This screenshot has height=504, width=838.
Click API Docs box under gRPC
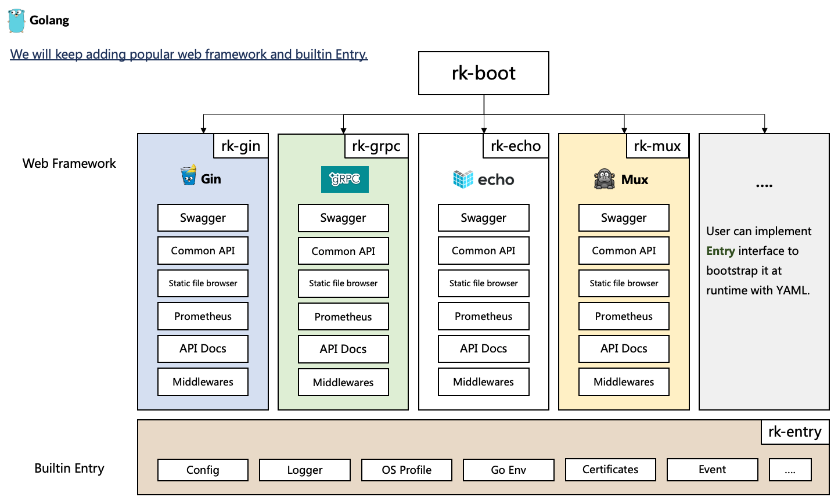[343, 349]
